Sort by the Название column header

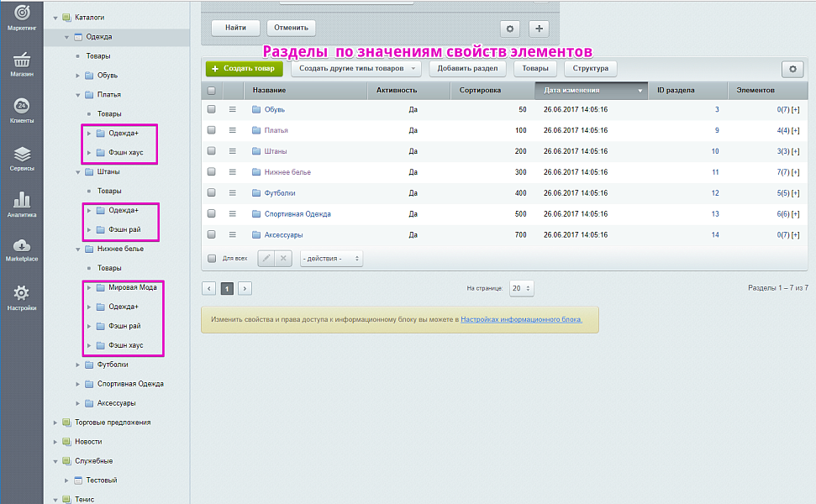coord(269,90)
